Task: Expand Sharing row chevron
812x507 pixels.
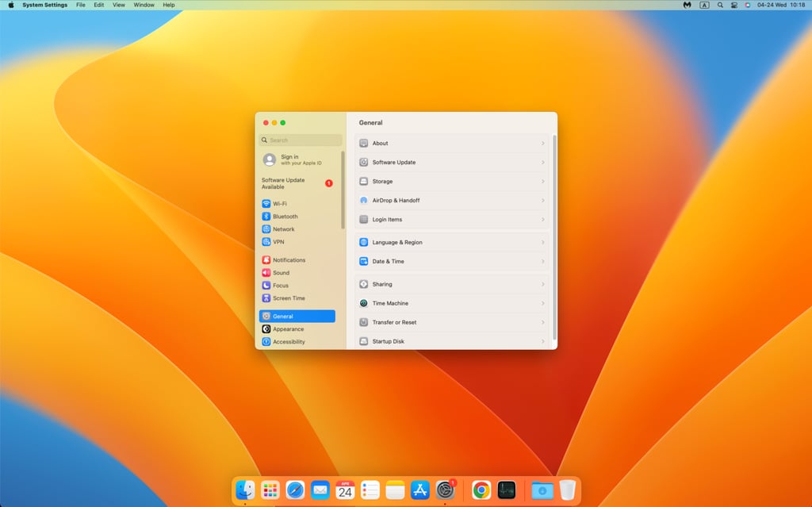Action: [542, 284]
